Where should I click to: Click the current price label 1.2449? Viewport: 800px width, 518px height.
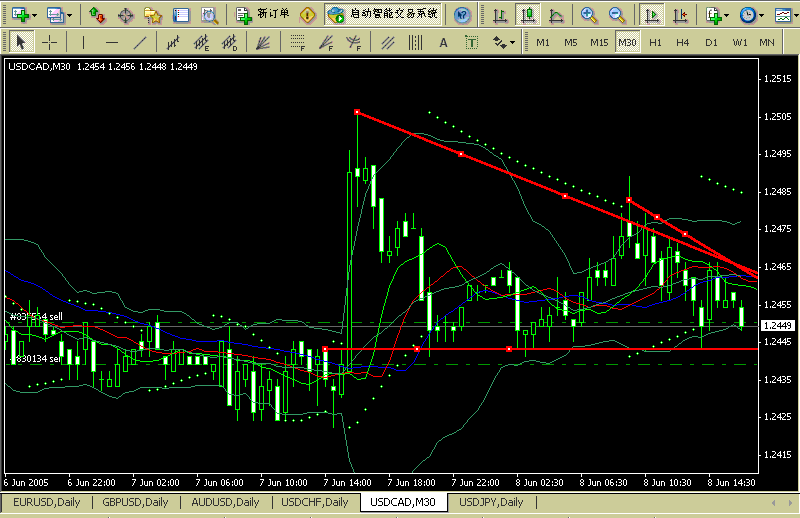[778, 325]
